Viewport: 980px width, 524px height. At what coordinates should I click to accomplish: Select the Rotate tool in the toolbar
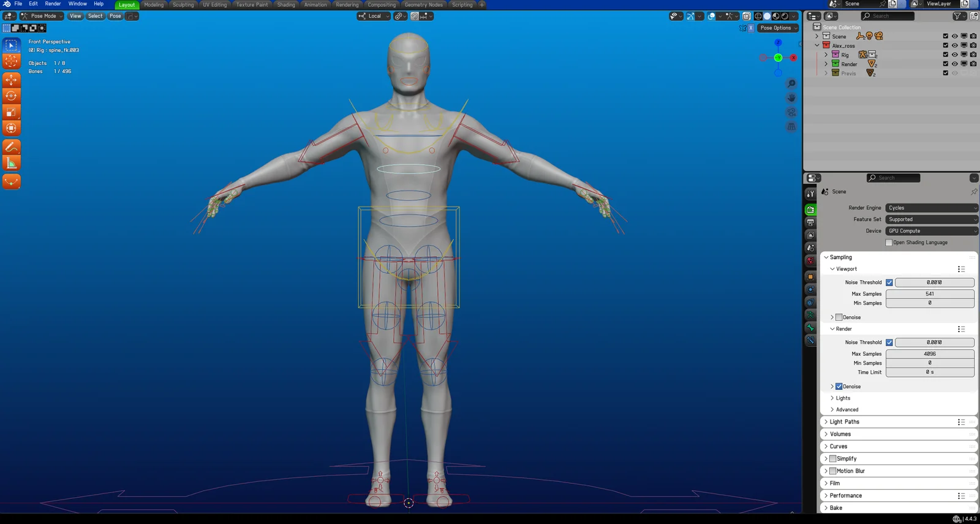[x=11, y=96]
